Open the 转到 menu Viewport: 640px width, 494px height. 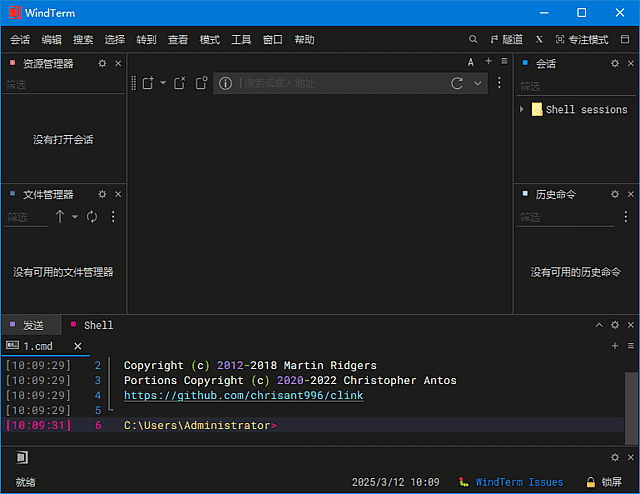coord(146,40)
